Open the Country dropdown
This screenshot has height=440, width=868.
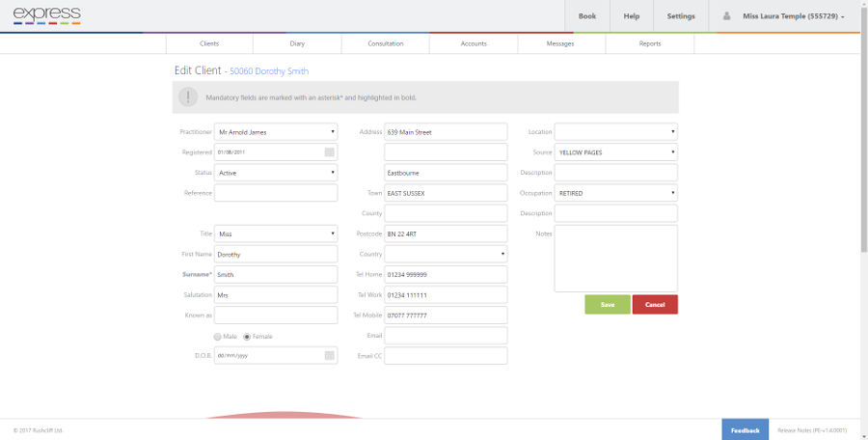tap(446, 255)
